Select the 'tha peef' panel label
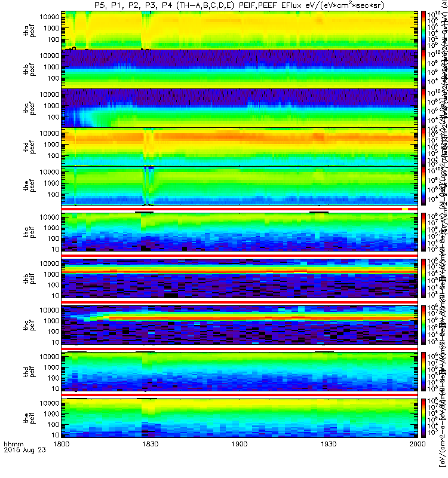The image size is (448, 478). click(29, 31)
